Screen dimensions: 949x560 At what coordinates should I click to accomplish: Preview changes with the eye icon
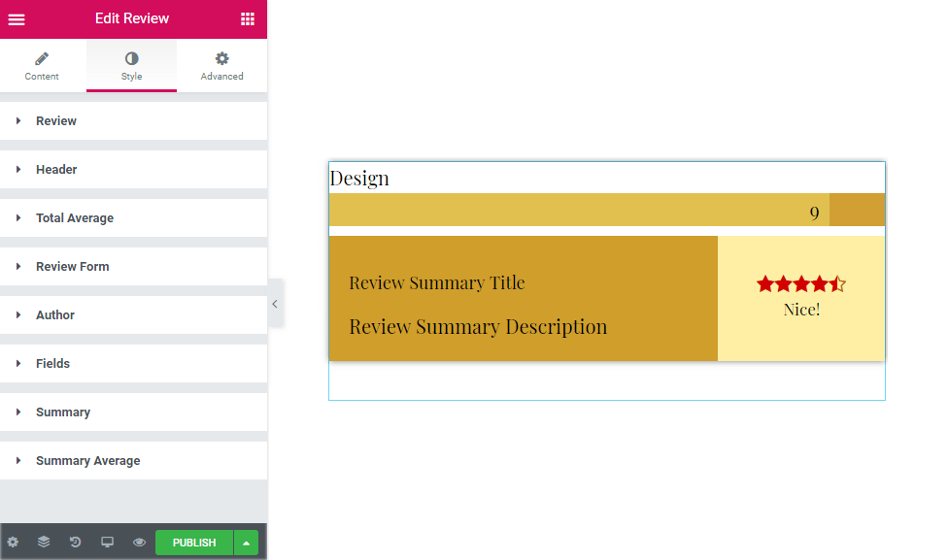[139, 542]
